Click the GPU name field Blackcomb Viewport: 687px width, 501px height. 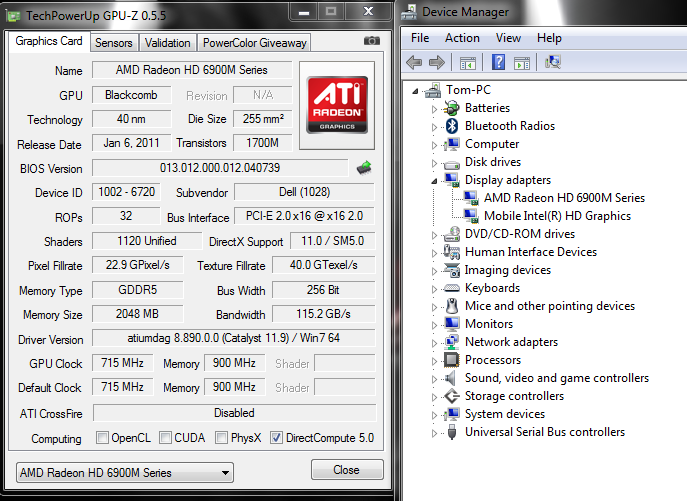(131, 95)
